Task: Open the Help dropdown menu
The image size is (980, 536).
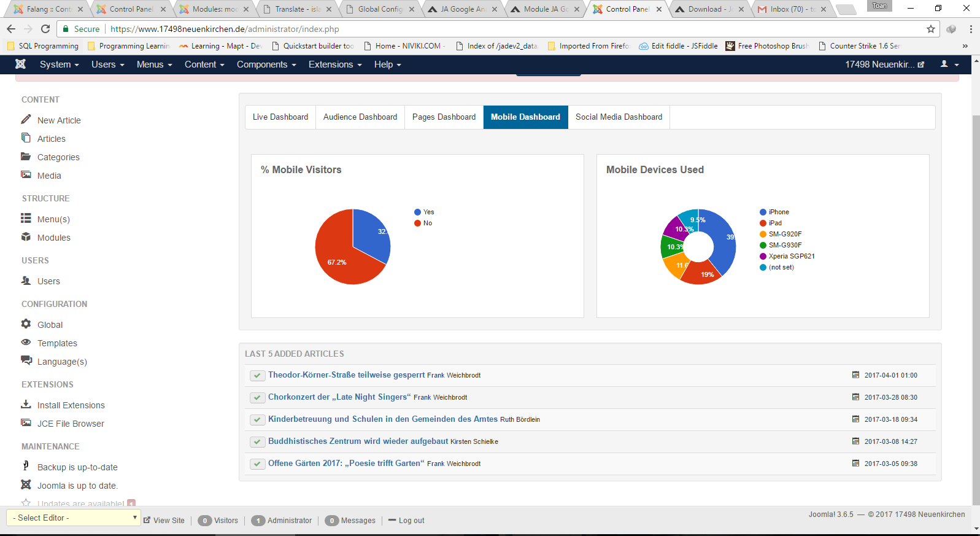Action: pyautogui.click(x=388, y=64)
